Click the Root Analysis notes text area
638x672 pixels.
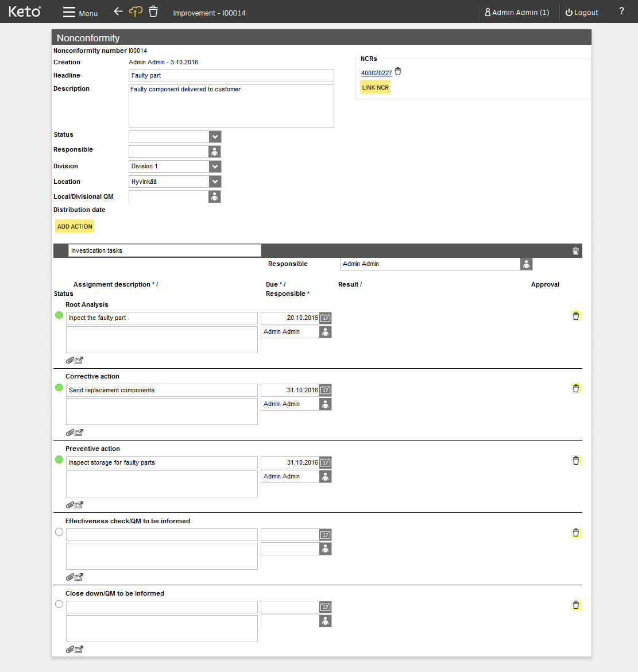click(x=162, y=340)
